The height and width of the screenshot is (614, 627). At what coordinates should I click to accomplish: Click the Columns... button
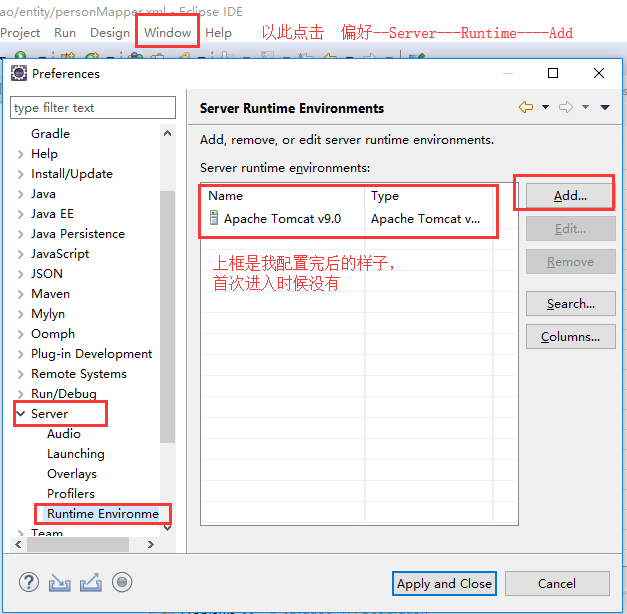pyautogui.click(x=570, y=336)
